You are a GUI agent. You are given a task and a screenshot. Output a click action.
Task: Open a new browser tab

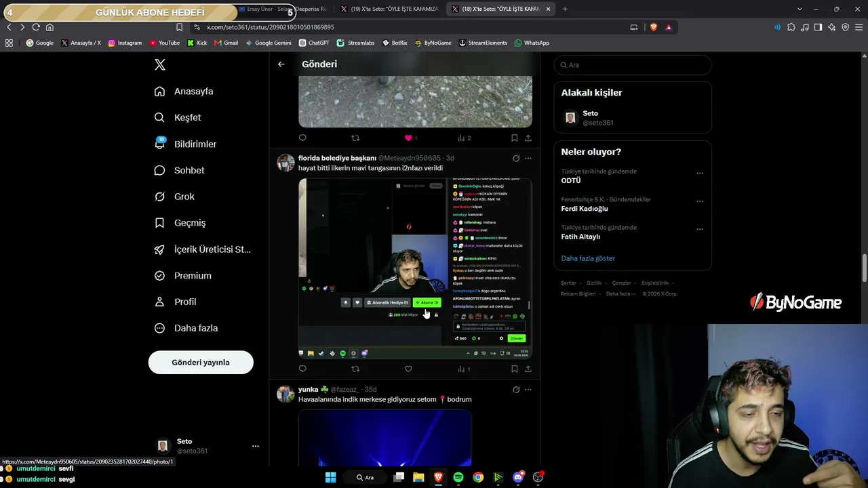coord(565,9)
